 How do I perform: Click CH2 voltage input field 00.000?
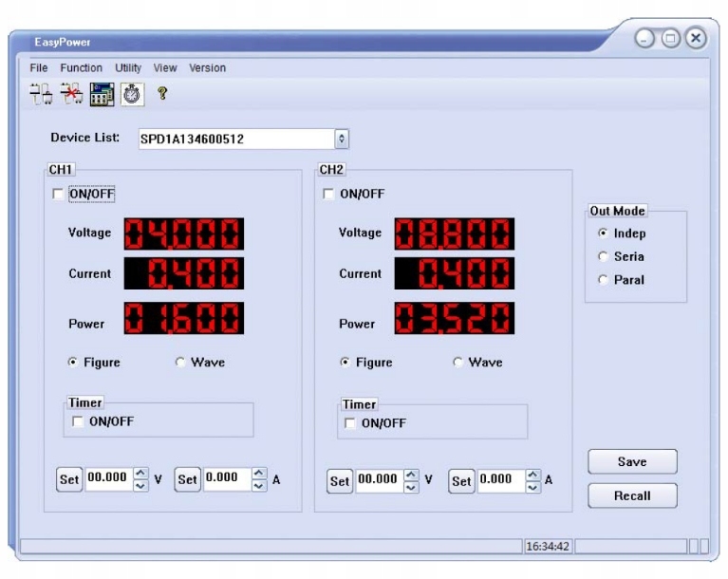380,480
